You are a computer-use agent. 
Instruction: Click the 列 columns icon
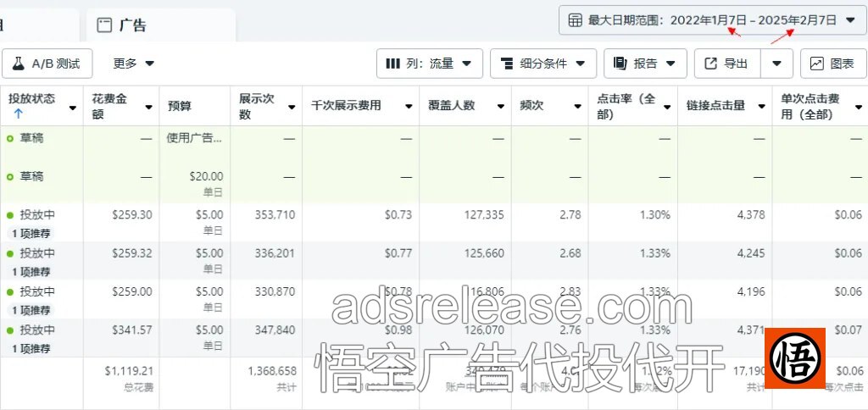tap(392, 64)
